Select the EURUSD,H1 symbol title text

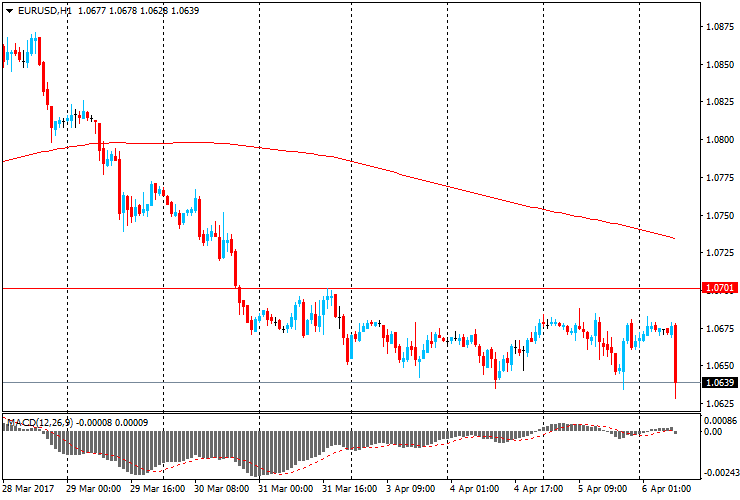click(x=44, y=10)
